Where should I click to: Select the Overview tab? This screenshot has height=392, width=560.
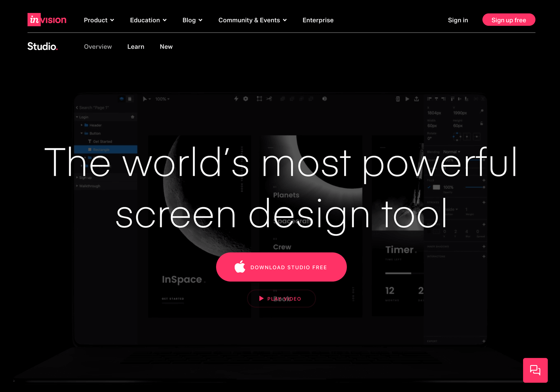(98, 47)
